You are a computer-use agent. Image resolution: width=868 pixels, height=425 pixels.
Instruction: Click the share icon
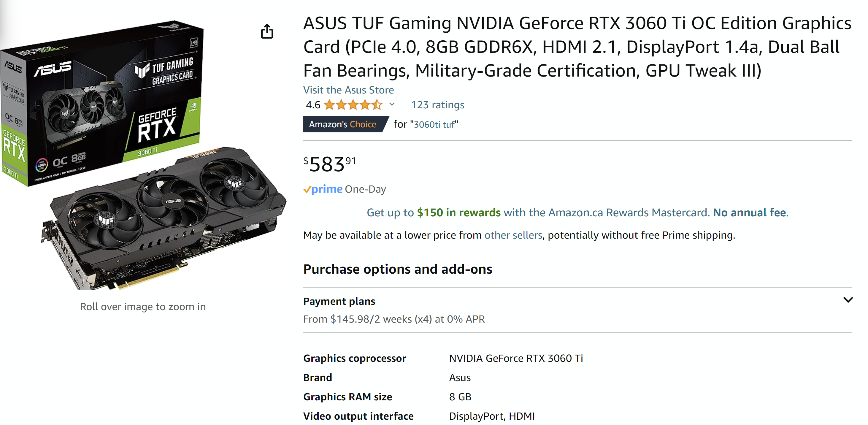[x=267, y=31]
